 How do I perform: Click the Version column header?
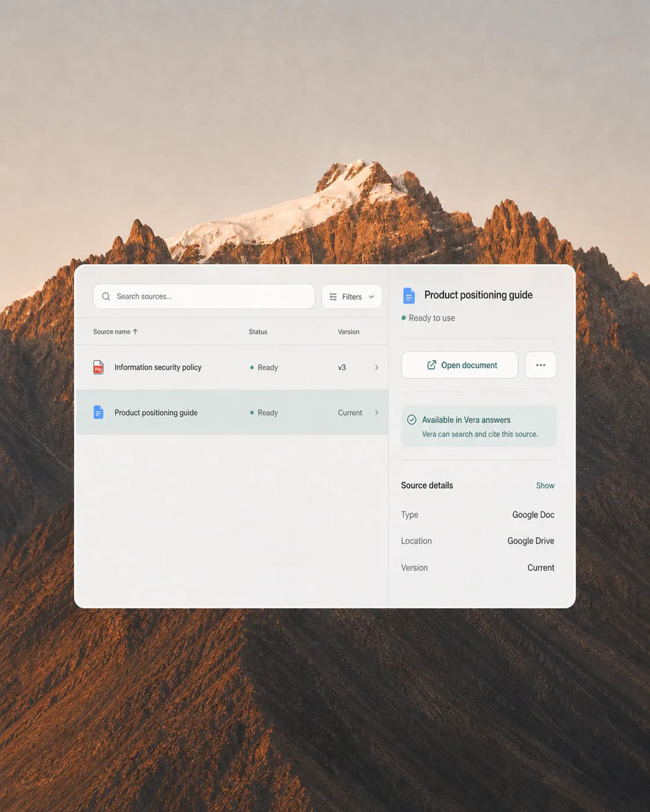pos(349,332)
